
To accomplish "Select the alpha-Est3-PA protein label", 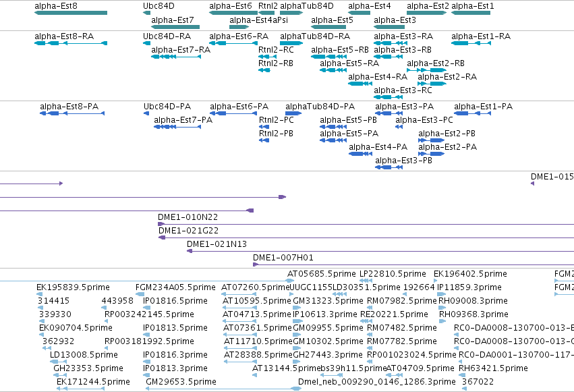I will point(405,107).
